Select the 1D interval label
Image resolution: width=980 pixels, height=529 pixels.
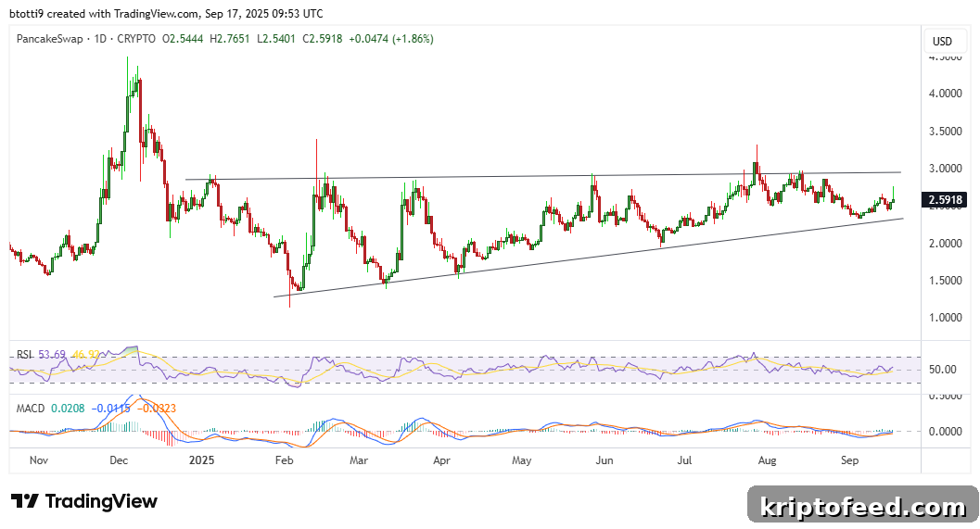click(100, 39)
